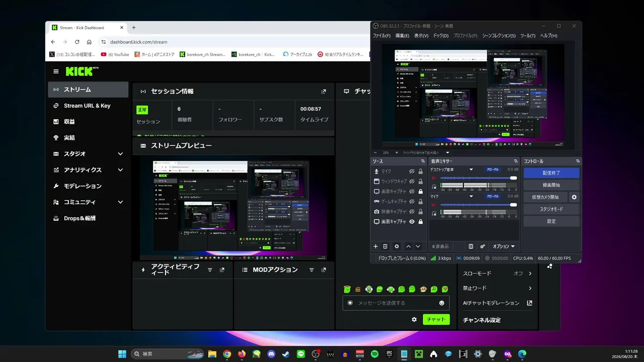Image resolution: width=644 pixels, height=362 pixels.
Task: Open the マイク mixer dropdown arrow
Action: (x=471, y=196)
